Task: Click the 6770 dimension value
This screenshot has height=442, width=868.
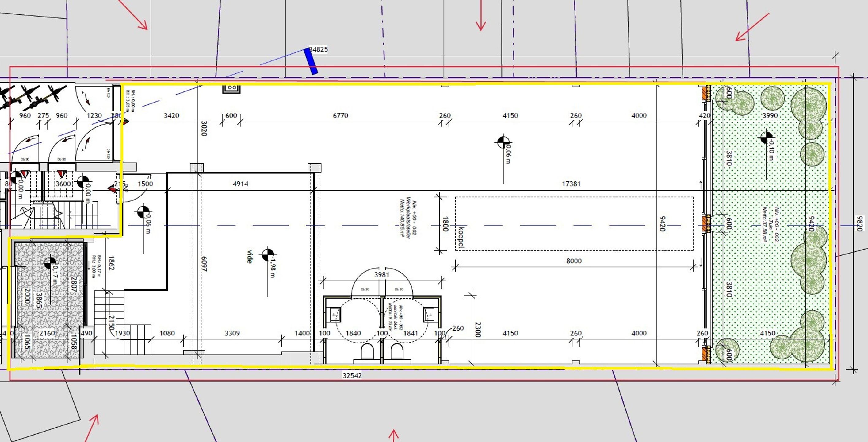Action: pos(340,115)
